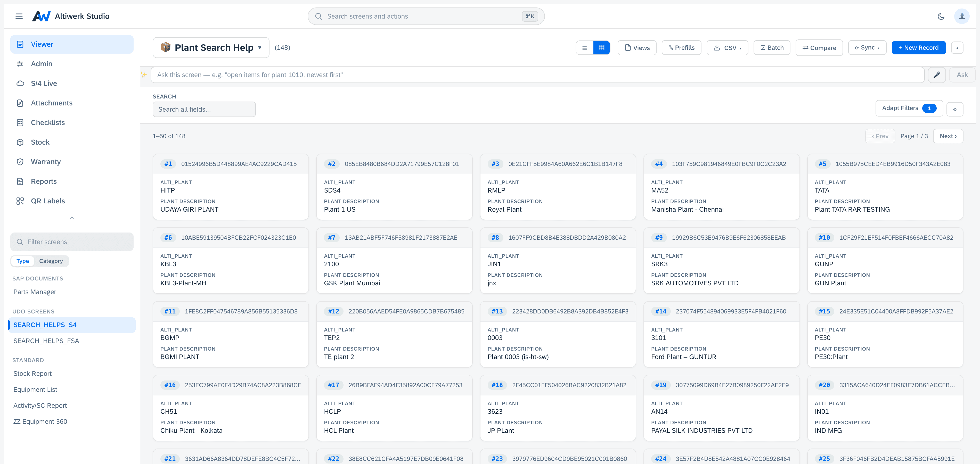Click the QR Labels icon
980x464 pixels.
tap(20, 201)
